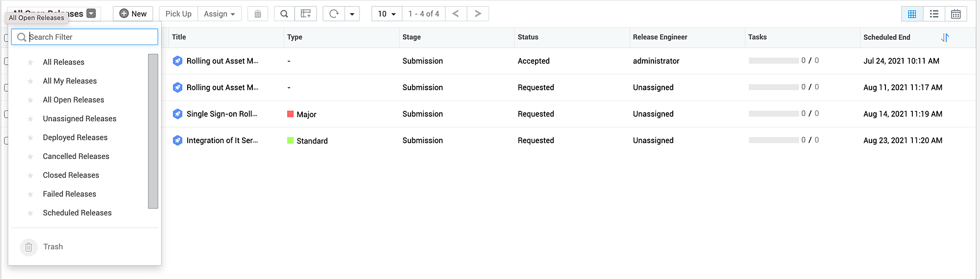Viewport: 980px width, 279px height.
Task: Open the search magnifier in toolbar
Action: [x=284, y=14]
